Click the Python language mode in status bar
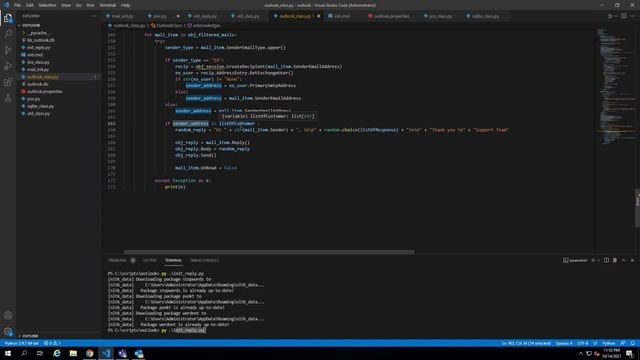 coord(609,343)
